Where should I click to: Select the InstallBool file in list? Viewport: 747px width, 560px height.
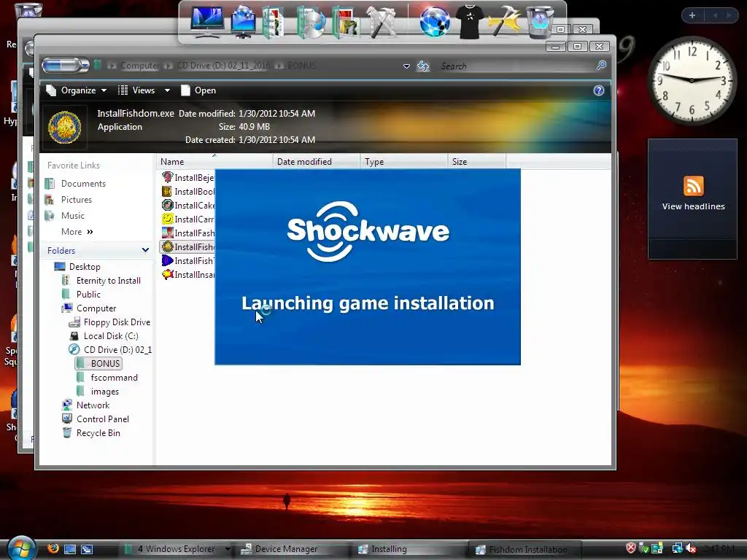point(187,192)
